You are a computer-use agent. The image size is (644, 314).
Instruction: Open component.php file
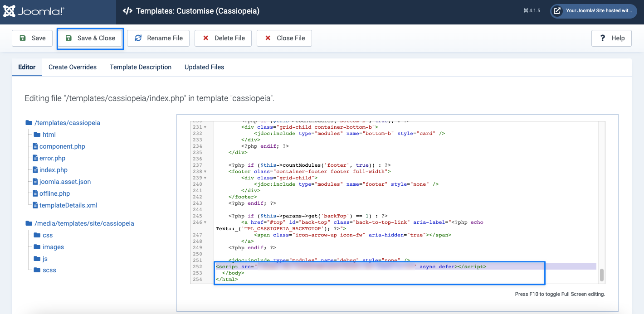click(62, 146)
